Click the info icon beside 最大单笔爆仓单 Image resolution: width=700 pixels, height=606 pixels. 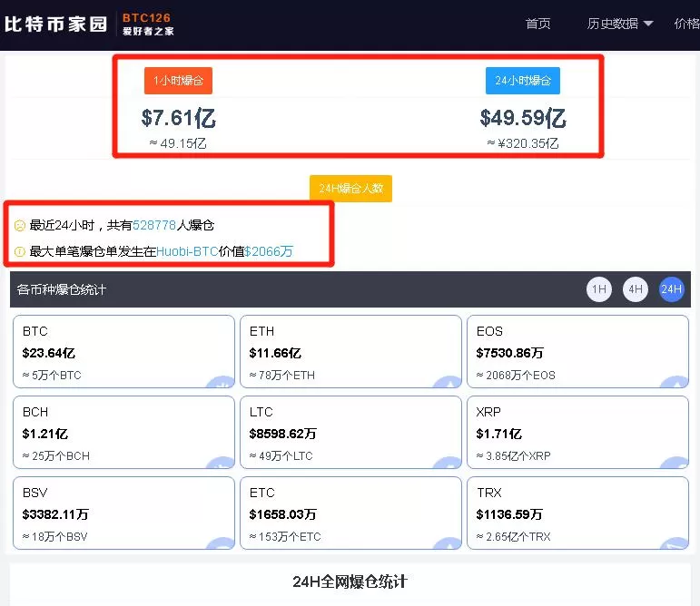tap(20, 252)
